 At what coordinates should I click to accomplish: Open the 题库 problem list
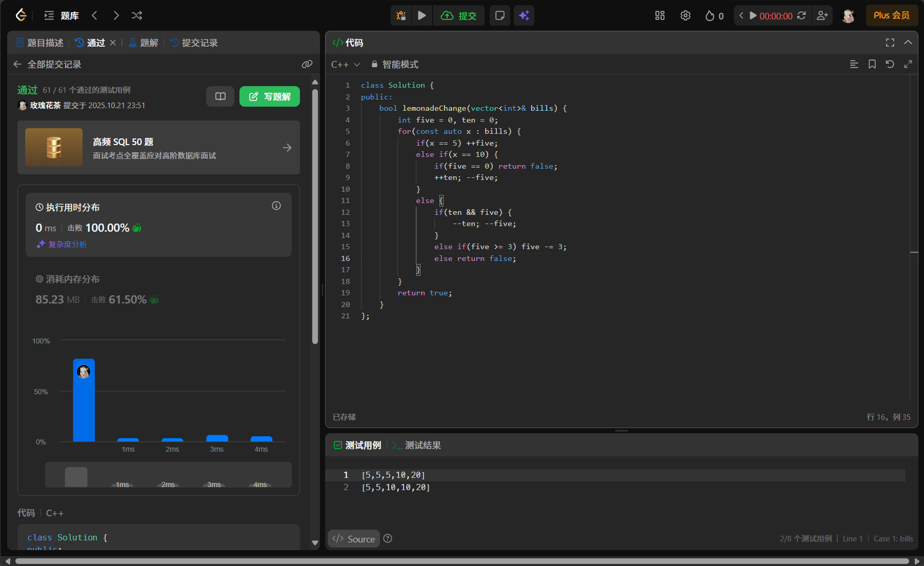tap(62, 15)
